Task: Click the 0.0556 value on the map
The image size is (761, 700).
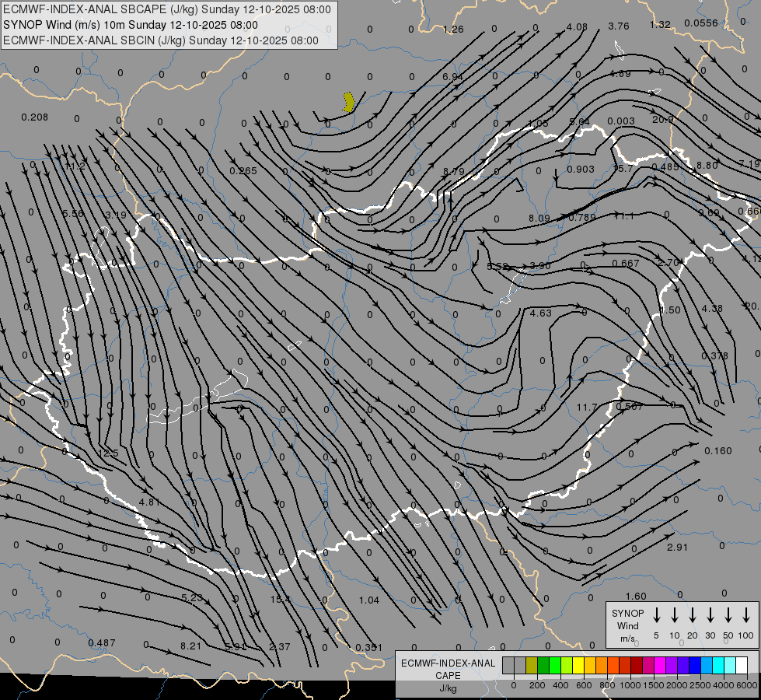Action: [x=701, y=23]
